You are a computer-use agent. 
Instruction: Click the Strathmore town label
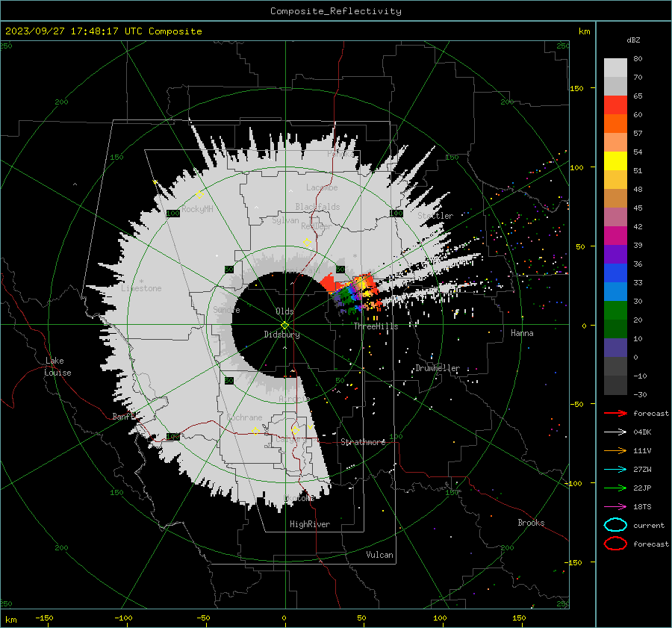pyautogui.click(x=363, y=442)
